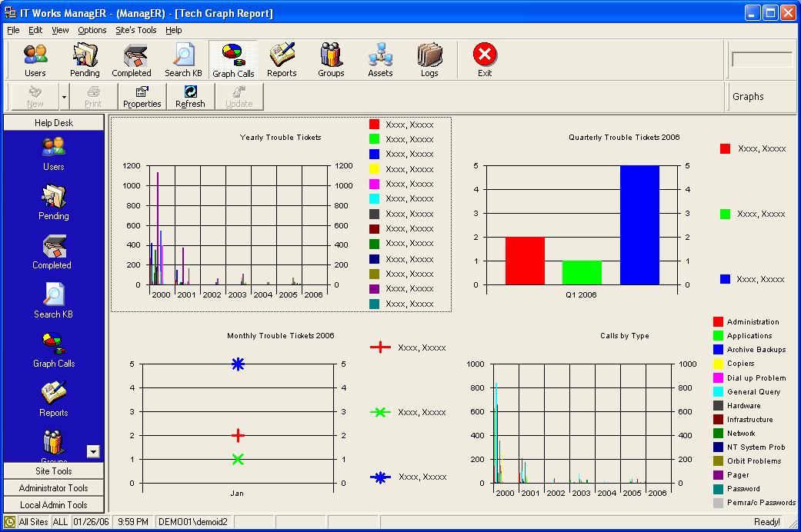The image size is (801, 532).
Task: Open Users from the top toolbar
Action: click(35, 60)
